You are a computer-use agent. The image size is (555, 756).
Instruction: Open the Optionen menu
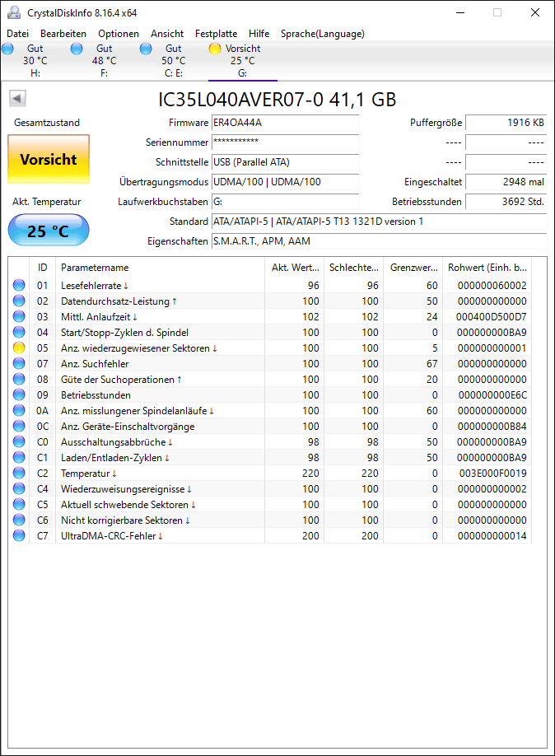pos(119,34)
